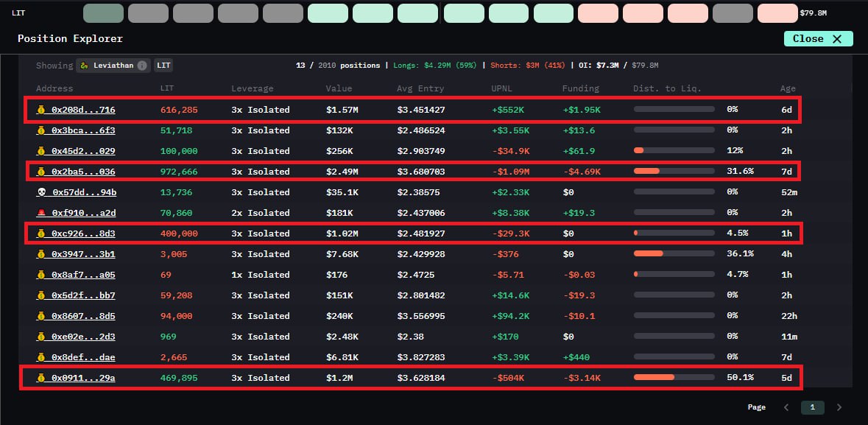Click the skull icon on 0x57dd...94b row
868x425 pixels.
pos(42,192)
